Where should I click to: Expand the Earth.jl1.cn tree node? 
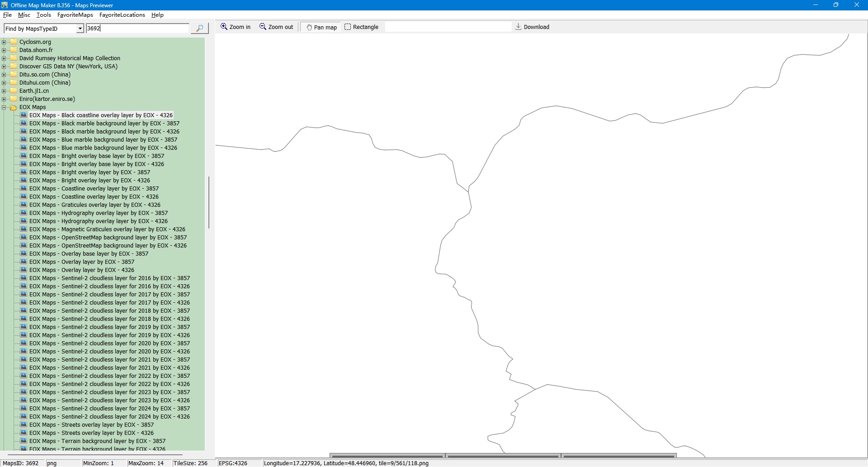pos(4,91)
